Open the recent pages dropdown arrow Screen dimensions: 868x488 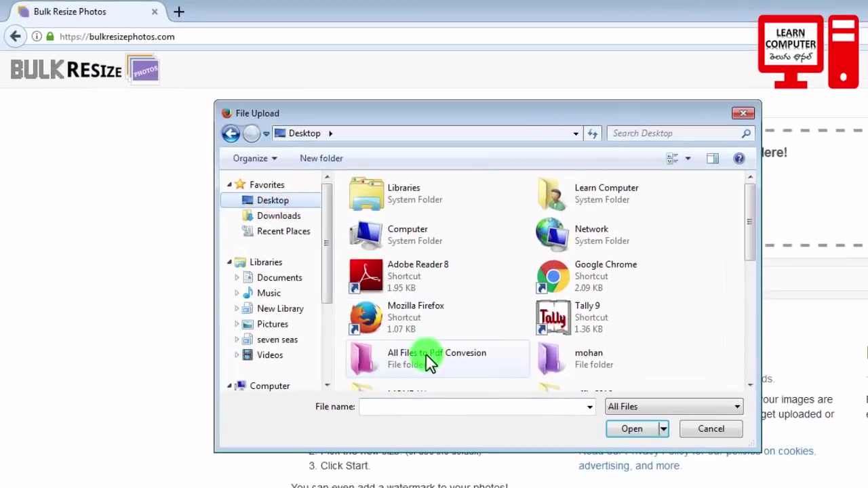[267, 134]
